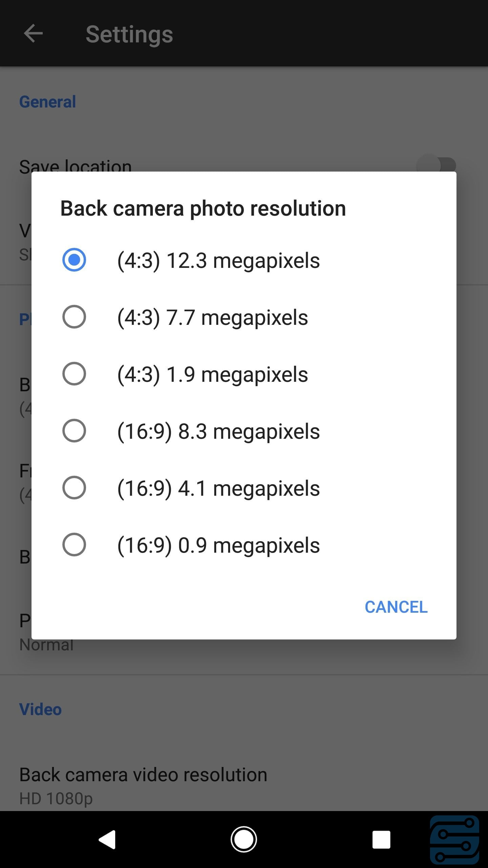Select the 7.7 megapixels radio button

tap(74, 317)
